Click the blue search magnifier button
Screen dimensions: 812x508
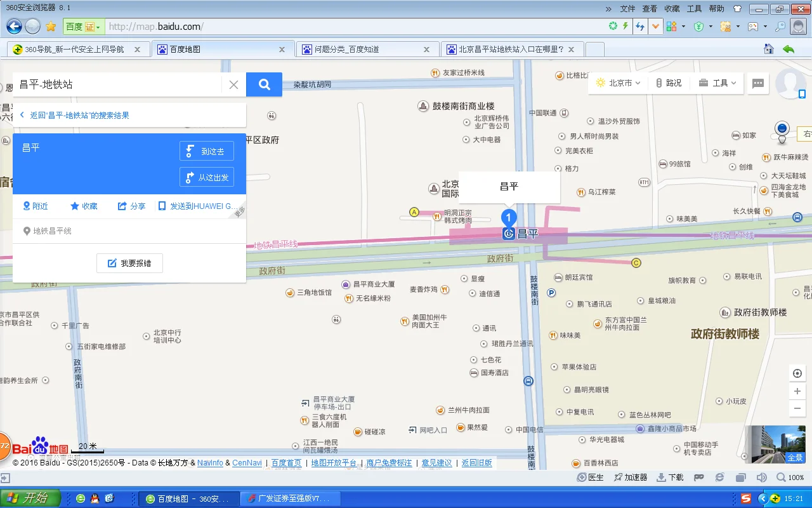[x=264, y=84]
